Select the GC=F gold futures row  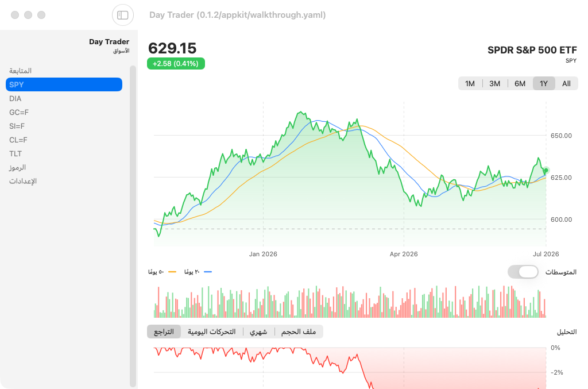point(64,112)
